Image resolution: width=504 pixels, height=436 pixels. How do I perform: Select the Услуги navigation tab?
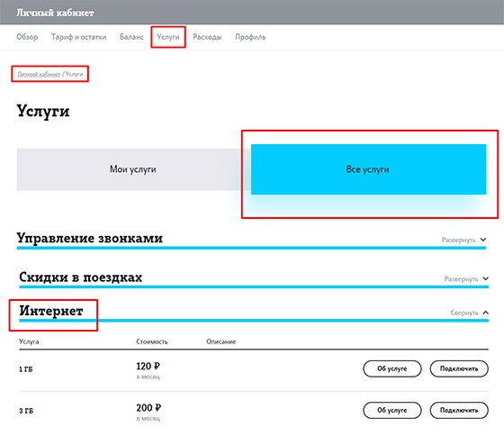(168, 37)
